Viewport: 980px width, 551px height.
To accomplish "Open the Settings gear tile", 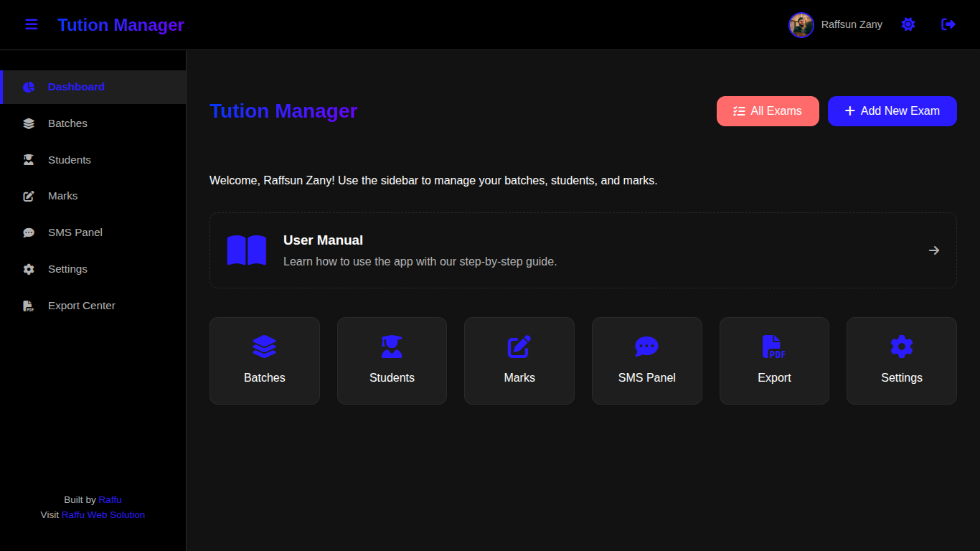I will 901,347.
